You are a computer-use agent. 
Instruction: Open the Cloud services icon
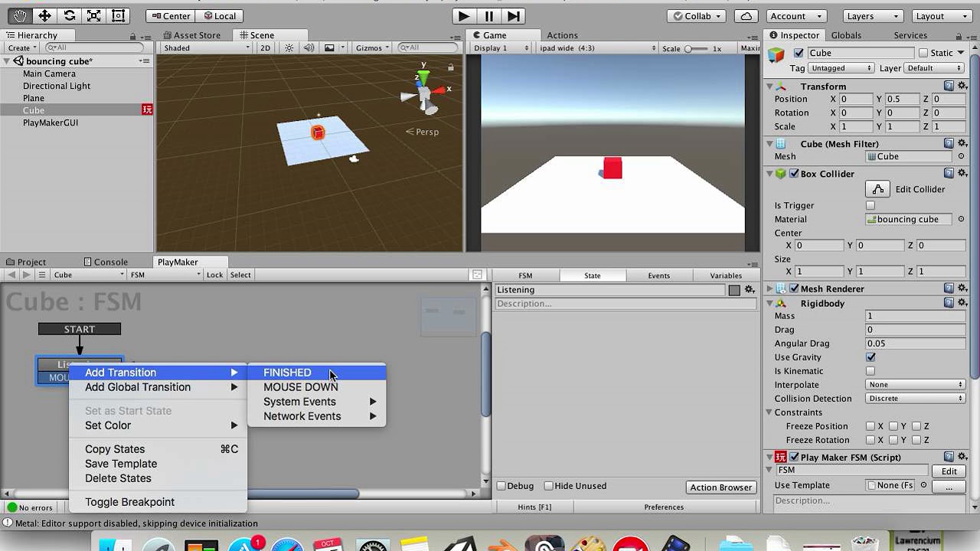click(746, 15)
